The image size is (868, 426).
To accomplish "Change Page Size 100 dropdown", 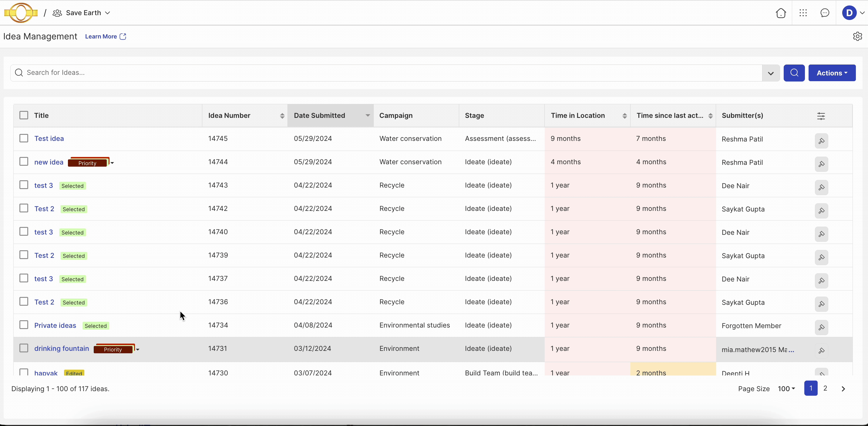I will click(786, 389).
